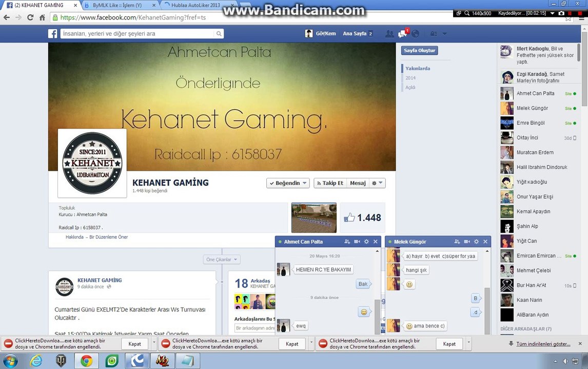Image resolution: width=588 pixels, height=369 pixels.
Task: Open the notifications globe icon
Action: pyautogui.click(x=415, y=34)
